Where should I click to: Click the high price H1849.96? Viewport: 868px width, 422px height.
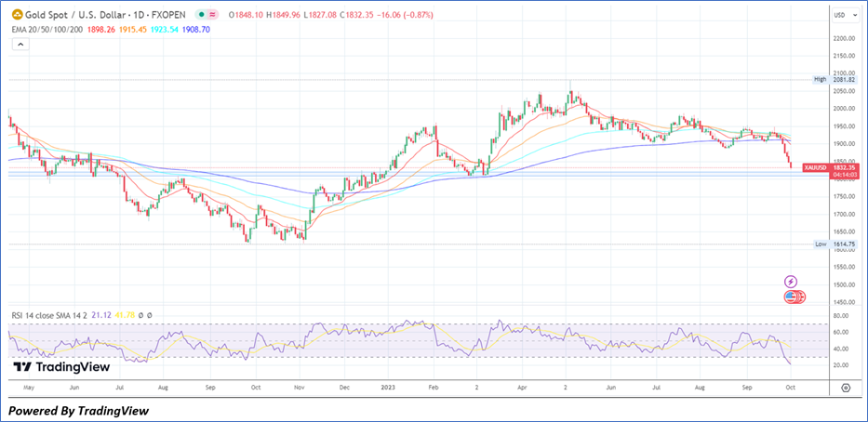point(285,15)
